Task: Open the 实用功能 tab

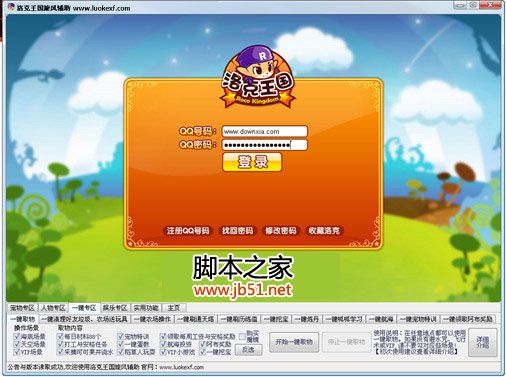Action: (x=145, y=308)
